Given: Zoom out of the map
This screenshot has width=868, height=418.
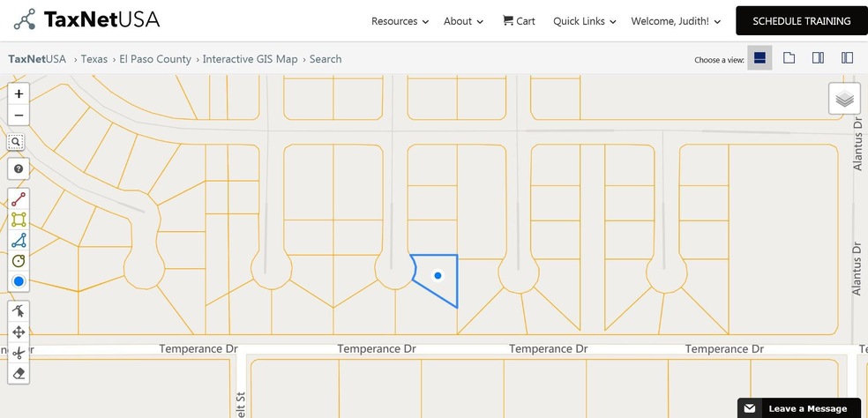Looking at the screenshot, I should [19, 116].
